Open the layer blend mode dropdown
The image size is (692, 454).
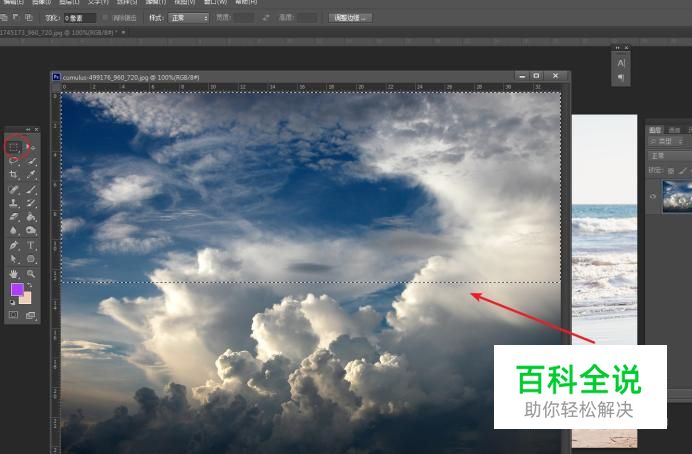point(670,156)
